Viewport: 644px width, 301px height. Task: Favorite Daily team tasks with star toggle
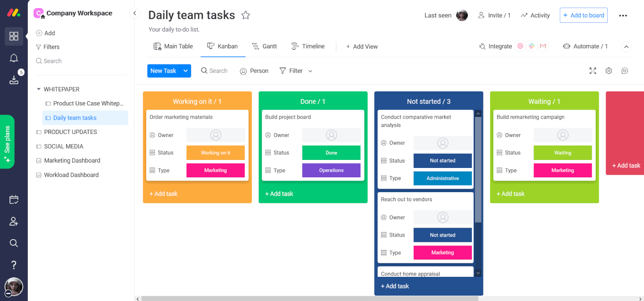click(246, 15)
